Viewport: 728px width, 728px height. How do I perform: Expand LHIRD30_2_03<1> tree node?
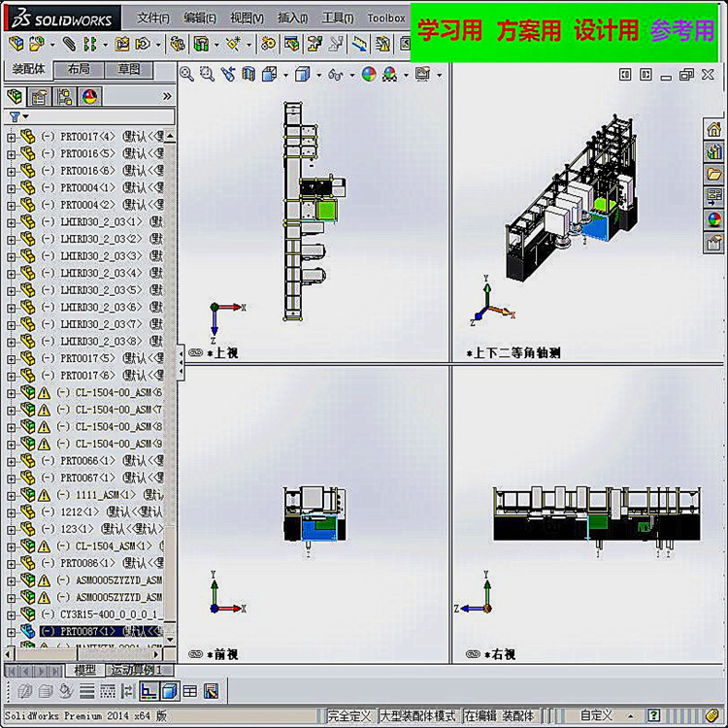tap(11, 223)
